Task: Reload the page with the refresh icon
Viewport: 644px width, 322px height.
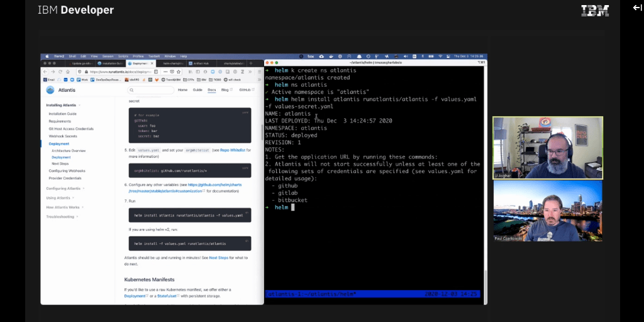Action: tap(59, 72)
